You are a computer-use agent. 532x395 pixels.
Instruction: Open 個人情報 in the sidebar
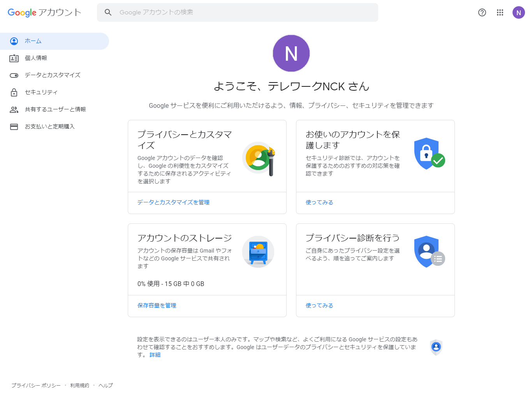tap(55, 58)
